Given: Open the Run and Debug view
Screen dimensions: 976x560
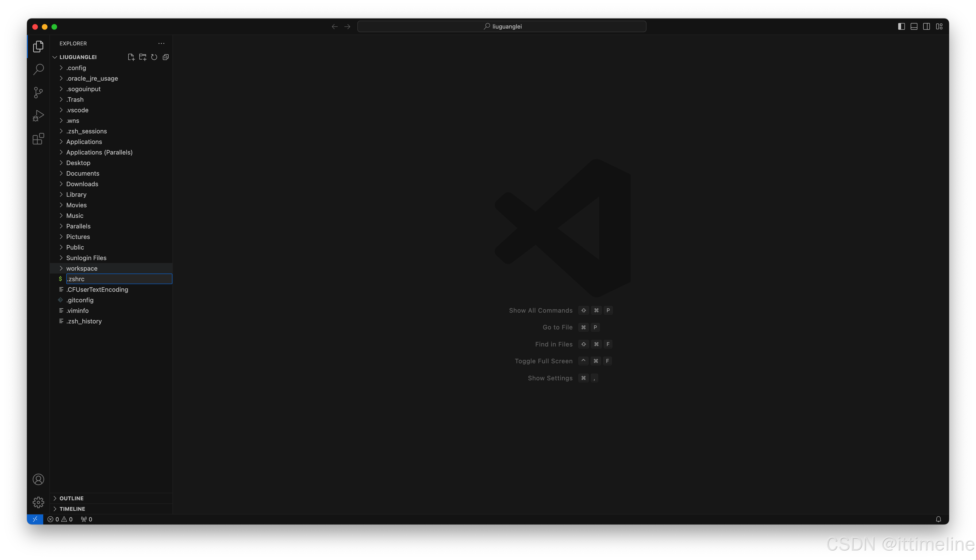Looking at the screenshot, I should (x=38, y=115).
